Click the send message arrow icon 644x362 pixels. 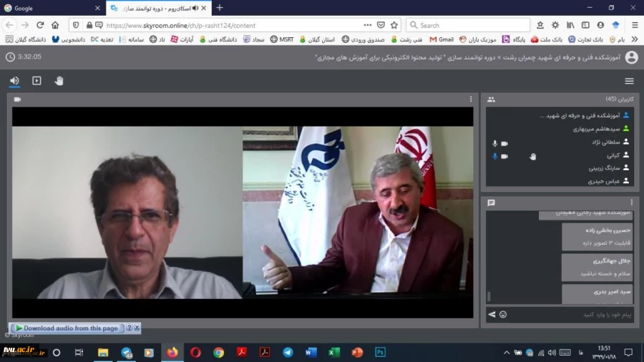[x=492, y=315]
